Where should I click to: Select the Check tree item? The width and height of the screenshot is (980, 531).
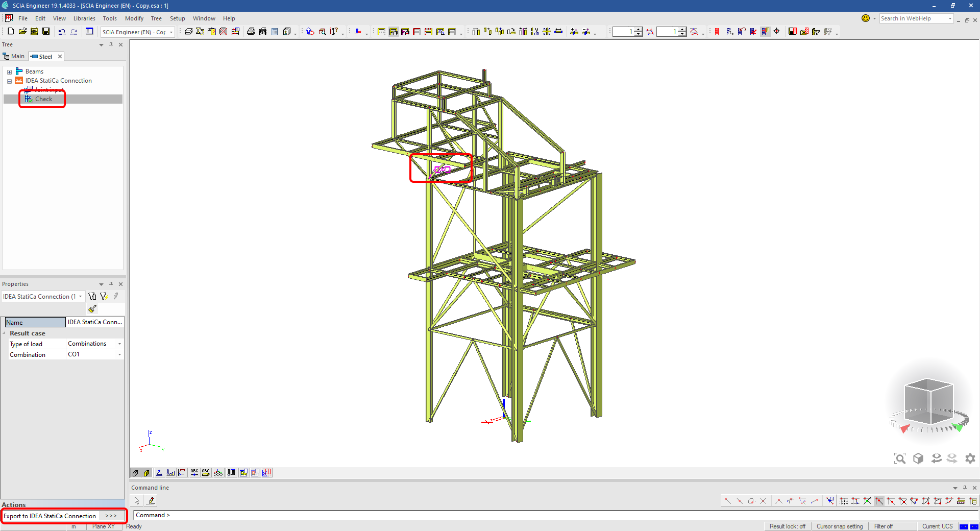pos(43,99)
